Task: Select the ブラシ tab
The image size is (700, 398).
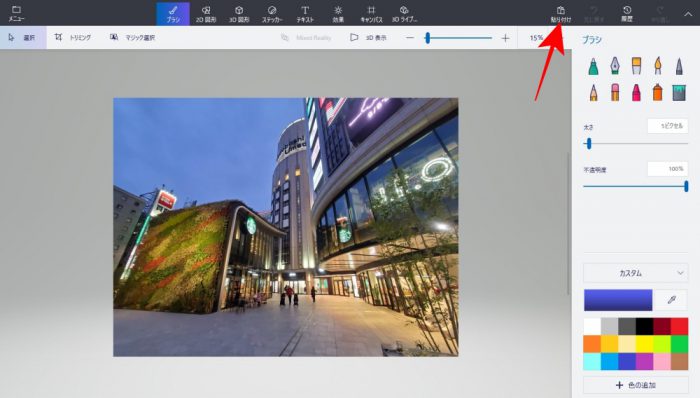Action: coord(173,13)
